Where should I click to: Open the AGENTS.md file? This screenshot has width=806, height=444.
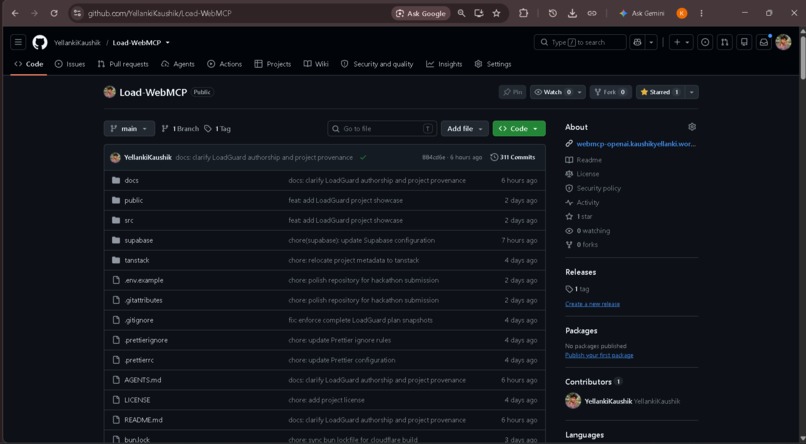[x=143, y=380]
